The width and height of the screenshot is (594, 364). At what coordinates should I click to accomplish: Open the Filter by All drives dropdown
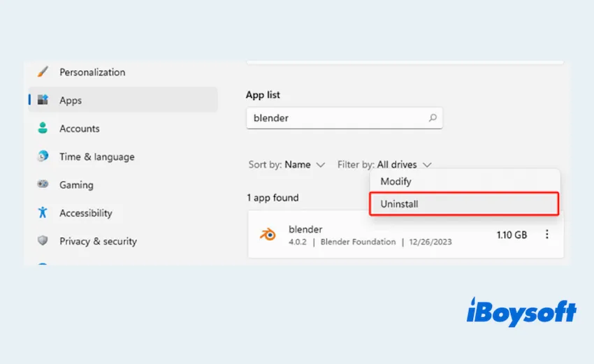pyautogui.click(x=384, y=165)
